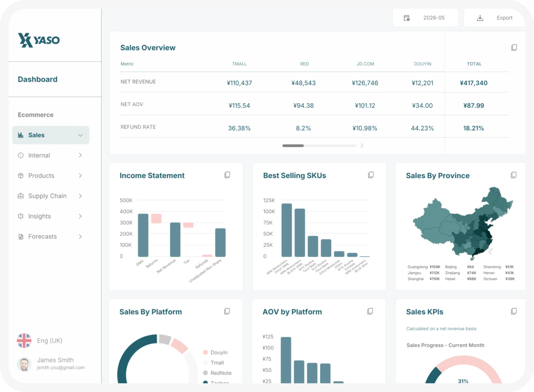Expand the Supply Chain submenu arrow

coord(80,196)
